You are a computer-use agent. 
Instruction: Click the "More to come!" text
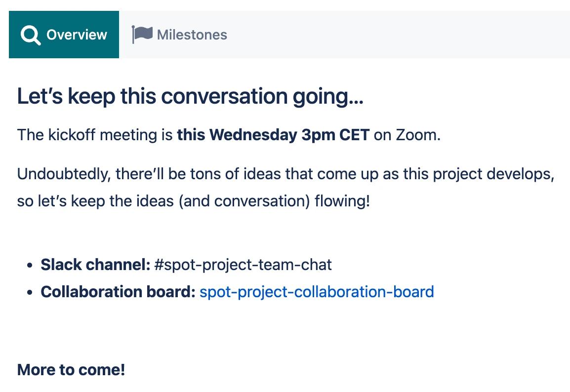coord(71,370)
